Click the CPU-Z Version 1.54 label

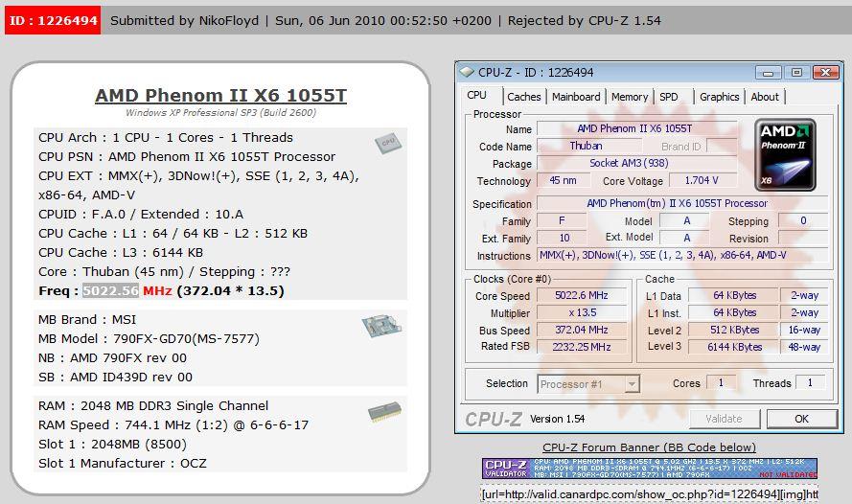(558, 419)
